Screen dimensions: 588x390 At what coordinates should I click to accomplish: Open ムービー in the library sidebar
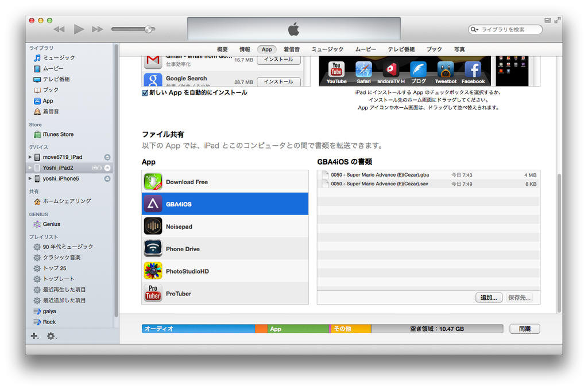tap(48, 69)
